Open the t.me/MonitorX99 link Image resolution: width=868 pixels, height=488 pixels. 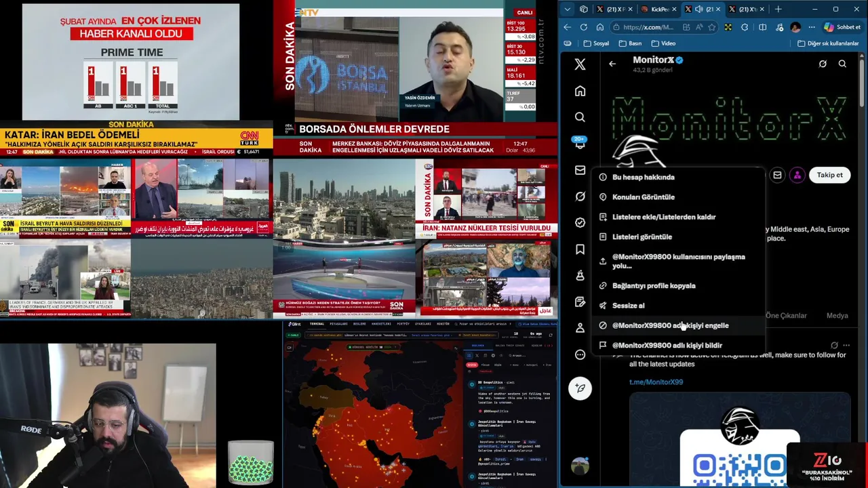(656, 382)
